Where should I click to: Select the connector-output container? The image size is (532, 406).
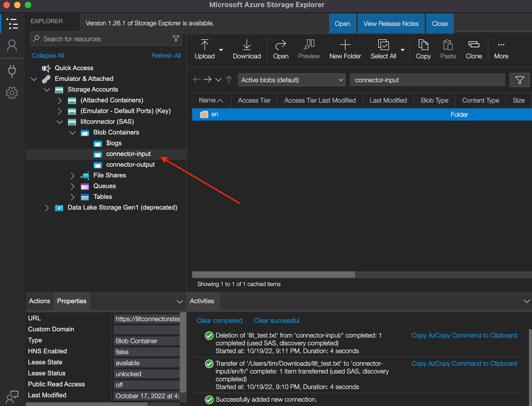(x=130, y=165)
